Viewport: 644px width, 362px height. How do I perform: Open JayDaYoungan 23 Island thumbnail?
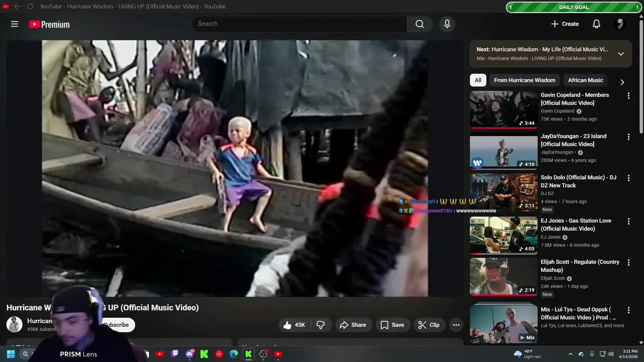pos(504,151)
